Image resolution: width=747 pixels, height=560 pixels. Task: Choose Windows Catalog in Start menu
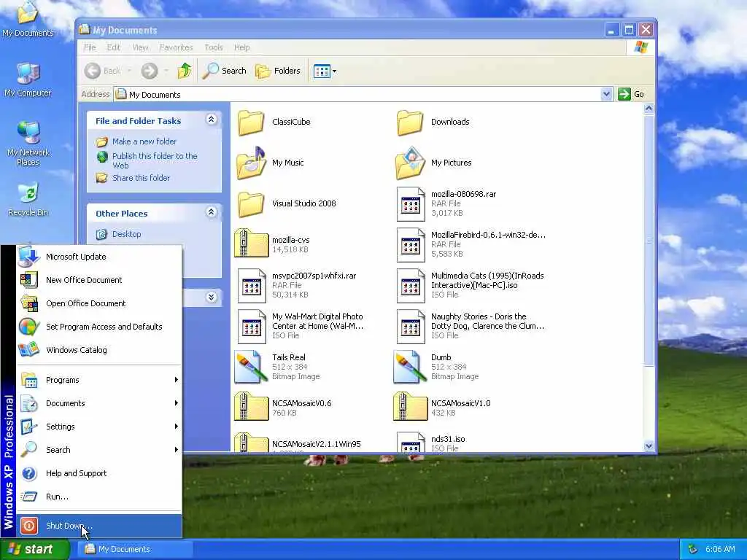coord(99,350)
